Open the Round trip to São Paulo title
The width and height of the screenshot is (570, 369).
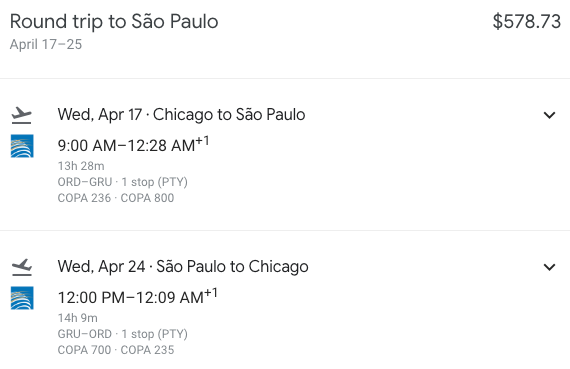click(114, 21)
